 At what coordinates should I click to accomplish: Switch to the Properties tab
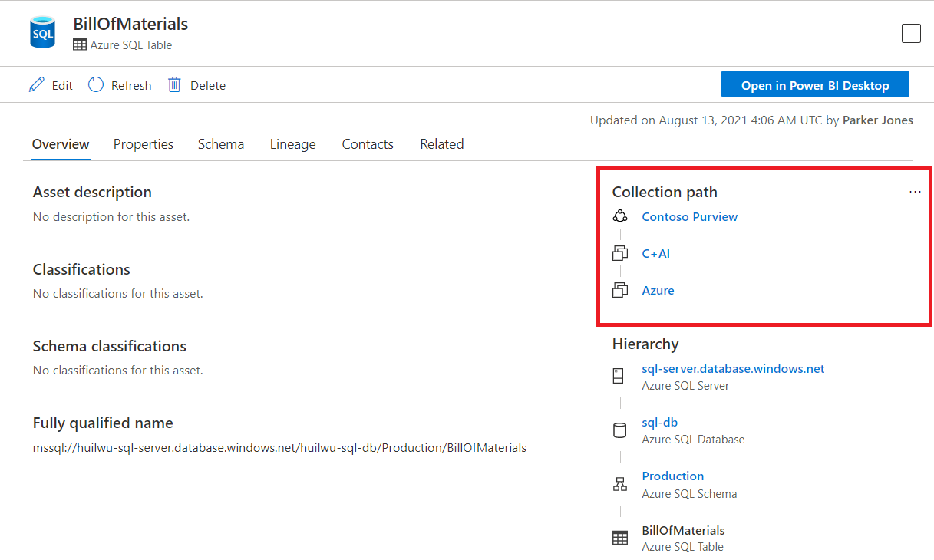tap(144, 143)
